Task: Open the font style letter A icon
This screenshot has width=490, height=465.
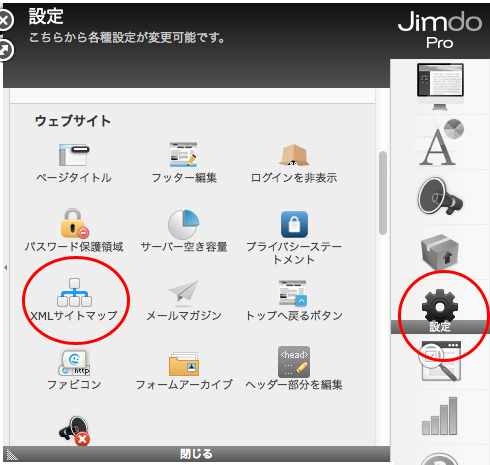Action: [x=441, y=143]
